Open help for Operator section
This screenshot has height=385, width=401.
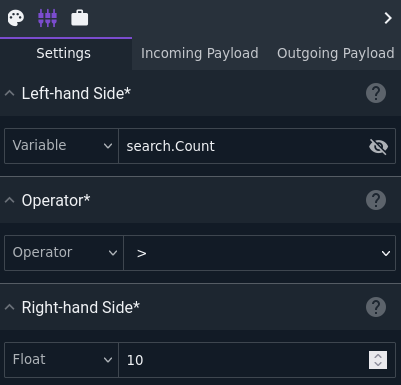(376, 200)
